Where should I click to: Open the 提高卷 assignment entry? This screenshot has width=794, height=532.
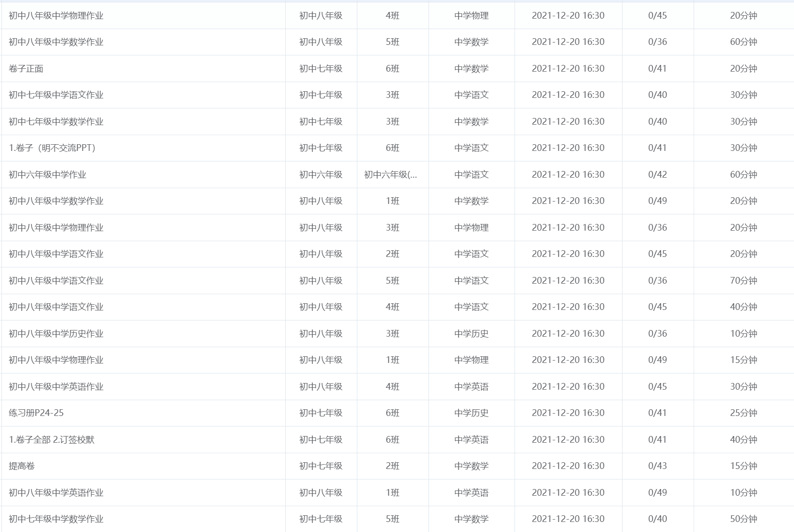pos(22,466)
